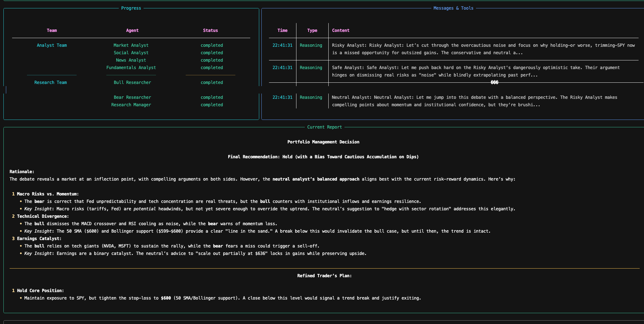Click the timestamp of the Neutral Analyst message
This screenshot has height=324, width=644.
282,97
